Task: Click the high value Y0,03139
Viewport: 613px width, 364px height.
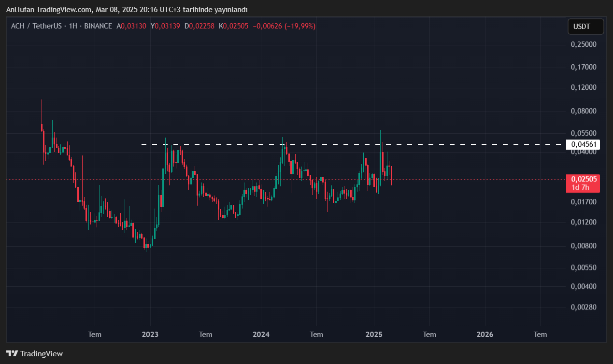Action: (166, 26)
